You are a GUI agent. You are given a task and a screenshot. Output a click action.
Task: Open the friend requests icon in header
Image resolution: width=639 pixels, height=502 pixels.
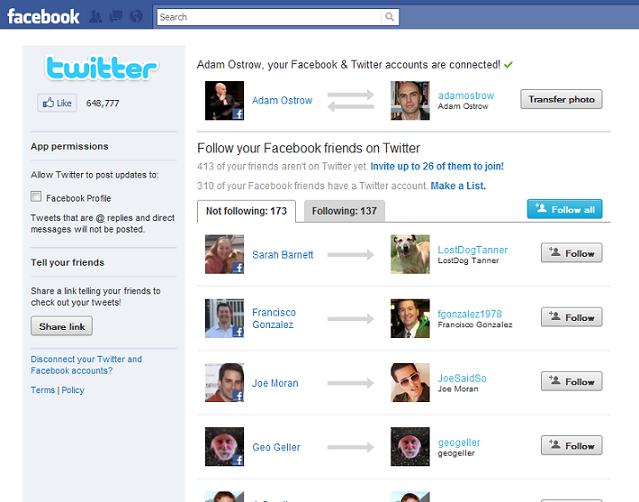click(95, 17)
